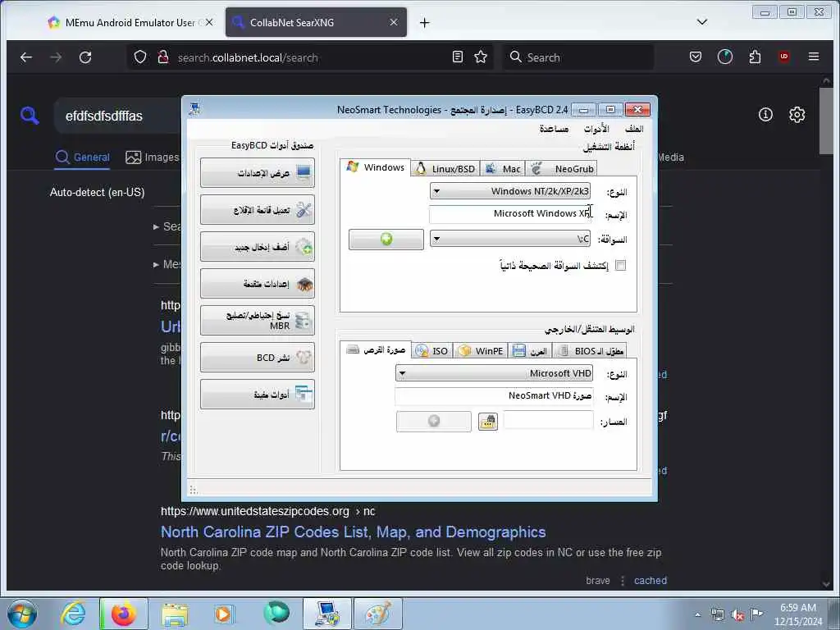Select the General search category

point(83,157)
